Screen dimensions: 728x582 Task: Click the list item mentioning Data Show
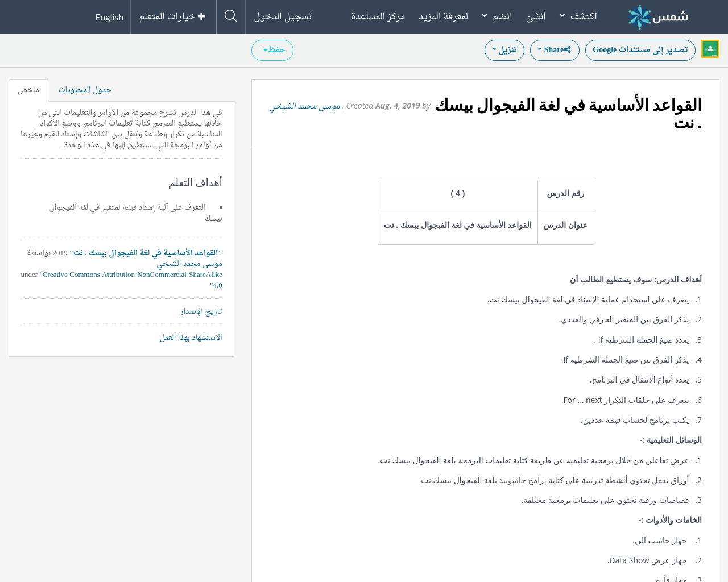tap(647, 560)
